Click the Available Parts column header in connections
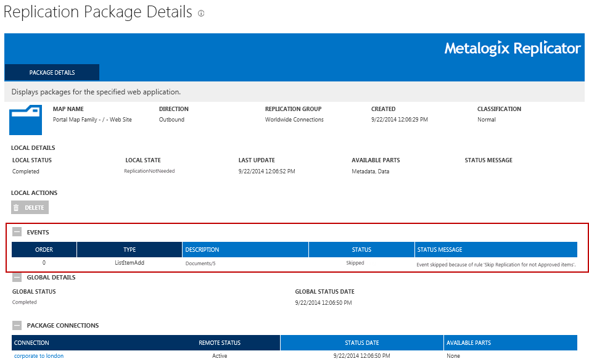The image size is (589, 364). pos(469,343)
